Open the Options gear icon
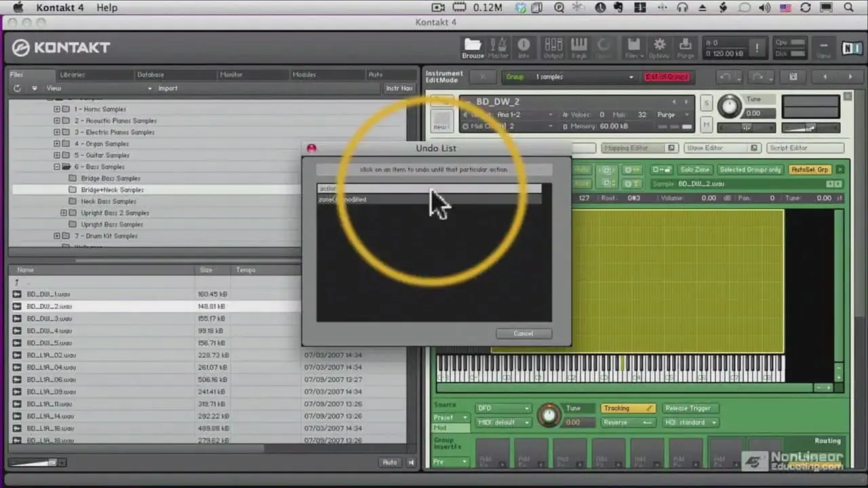868x488 pixels. click(x=659, y=47)
